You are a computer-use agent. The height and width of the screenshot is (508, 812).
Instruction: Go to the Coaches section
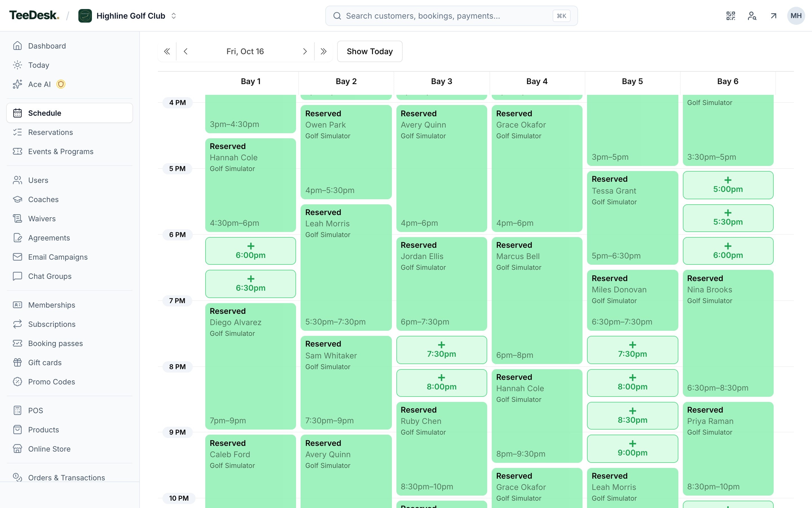(69, 200)
